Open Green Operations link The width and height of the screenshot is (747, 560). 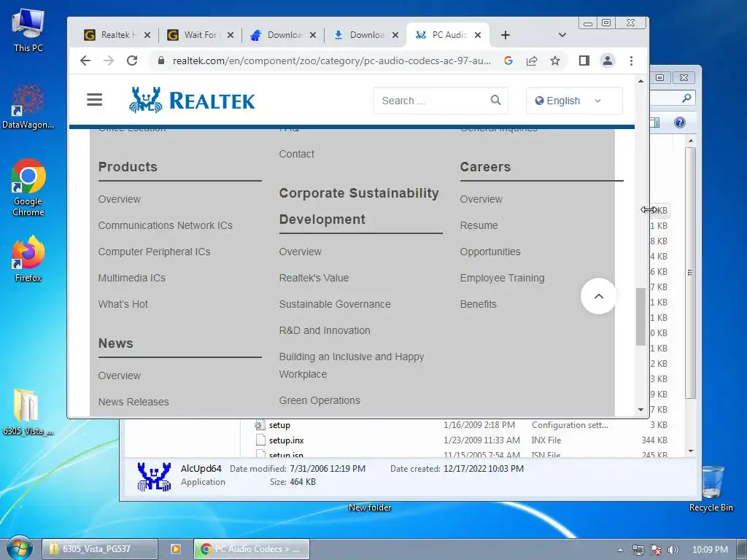click(320, 400)
